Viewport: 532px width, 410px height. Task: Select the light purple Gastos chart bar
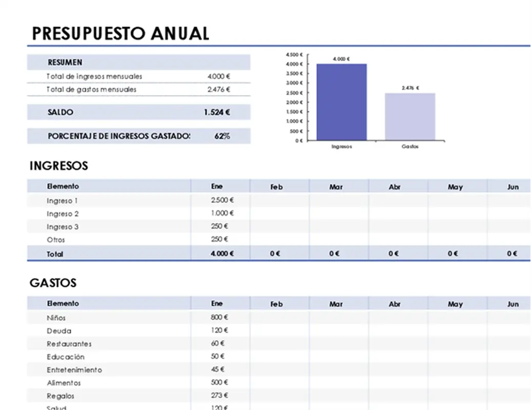410,116
